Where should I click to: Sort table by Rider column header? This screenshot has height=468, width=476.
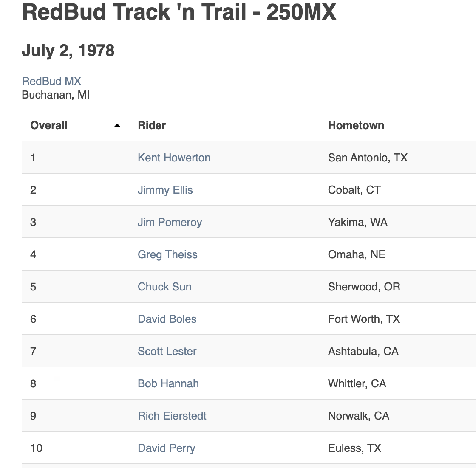click(x=152, y=126)
